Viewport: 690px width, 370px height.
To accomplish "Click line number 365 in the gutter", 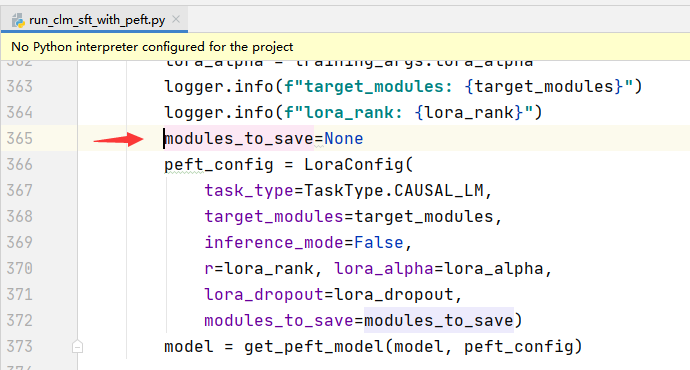I will pyautogui.click(x=20, y=139).
